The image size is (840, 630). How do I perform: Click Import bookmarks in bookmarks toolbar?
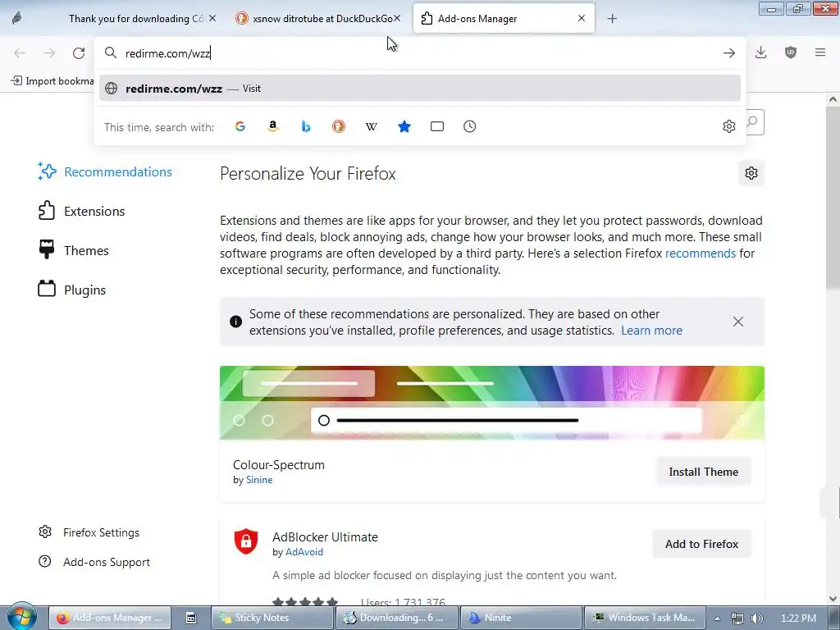coord(52,81)
